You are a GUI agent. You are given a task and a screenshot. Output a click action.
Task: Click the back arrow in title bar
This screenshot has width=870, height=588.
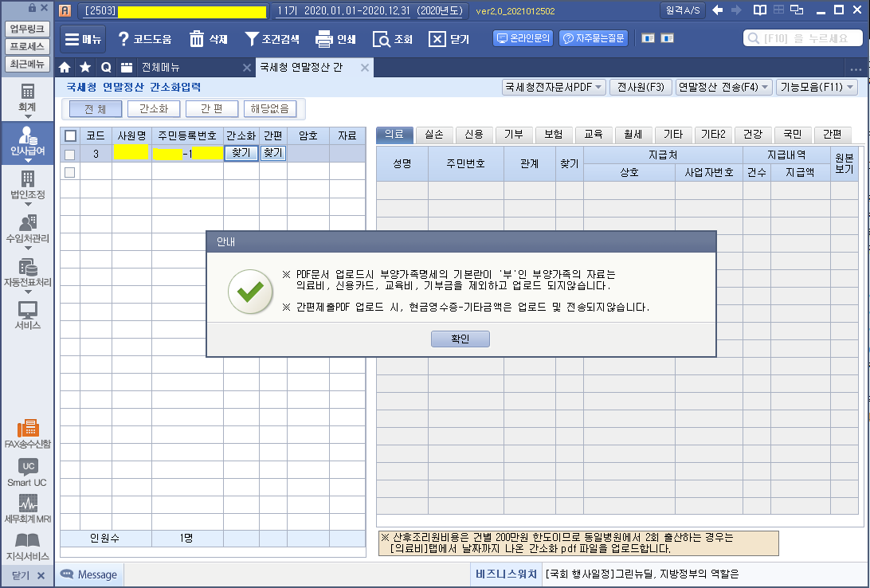click(717, 10)
